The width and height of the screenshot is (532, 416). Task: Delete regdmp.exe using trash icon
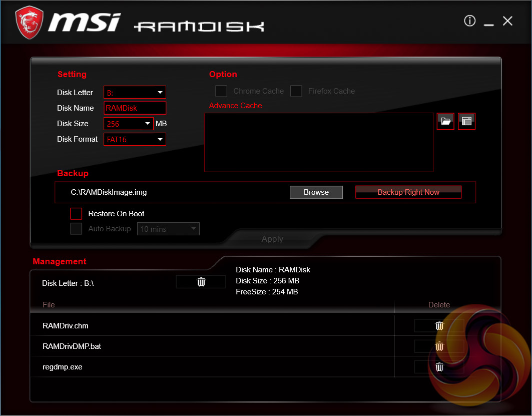point(439,367)
